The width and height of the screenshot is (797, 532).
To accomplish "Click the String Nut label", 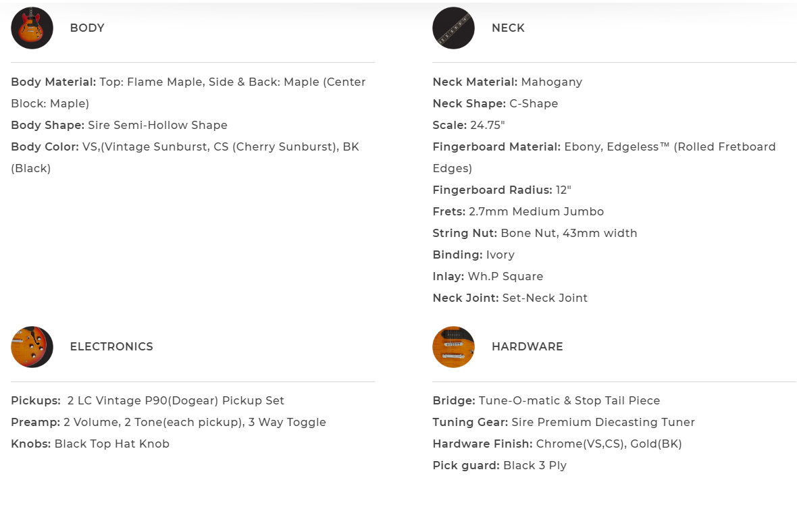I will [465, 234].
